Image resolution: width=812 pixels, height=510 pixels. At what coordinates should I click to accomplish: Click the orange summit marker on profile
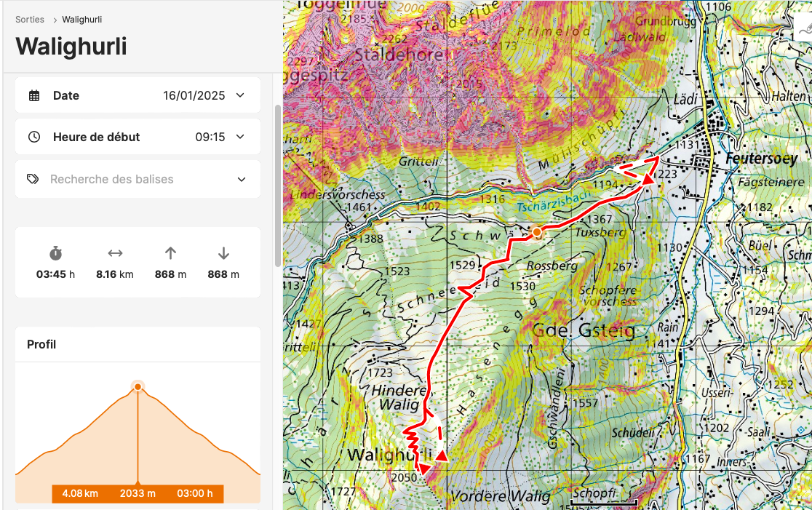tap(138, 386)
